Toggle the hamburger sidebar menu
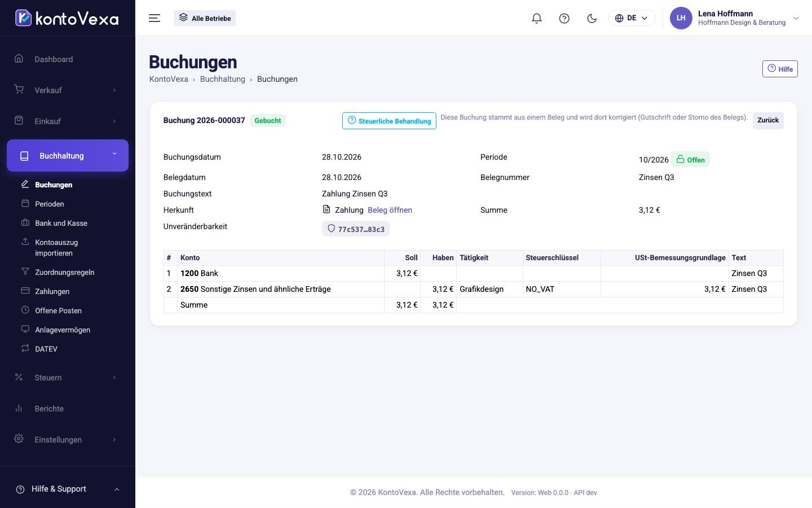 point(155,18)
